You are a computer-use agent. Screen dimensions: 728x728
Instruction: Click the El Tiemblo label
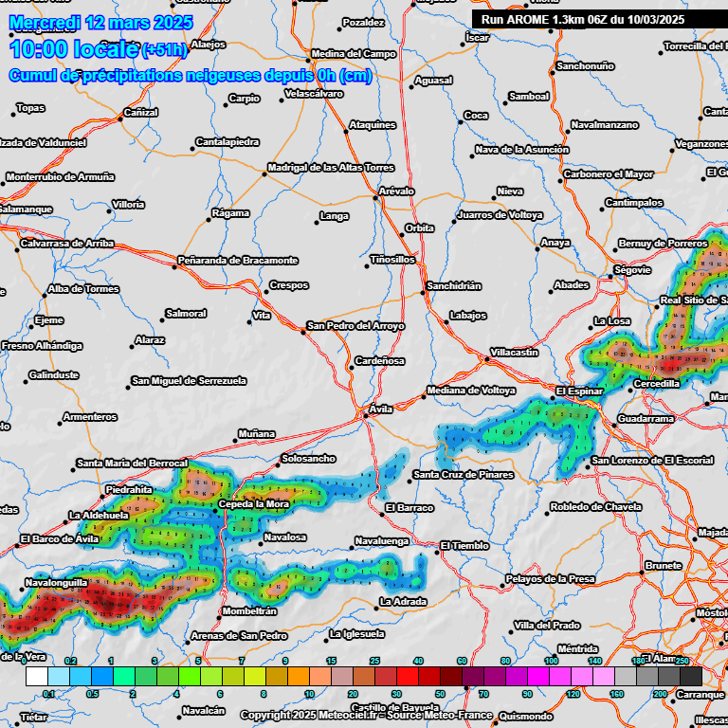coord(464,546)
